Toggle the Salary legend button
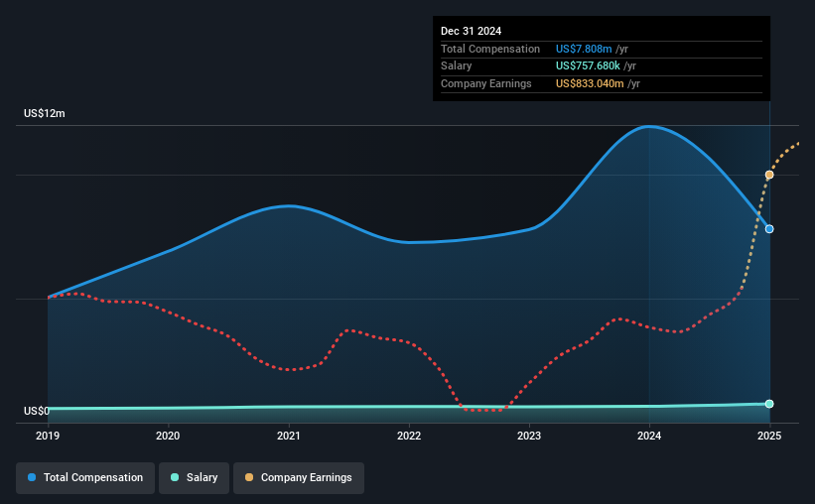The height and width of the screenshot is (504, 815). tap(194, 477)
